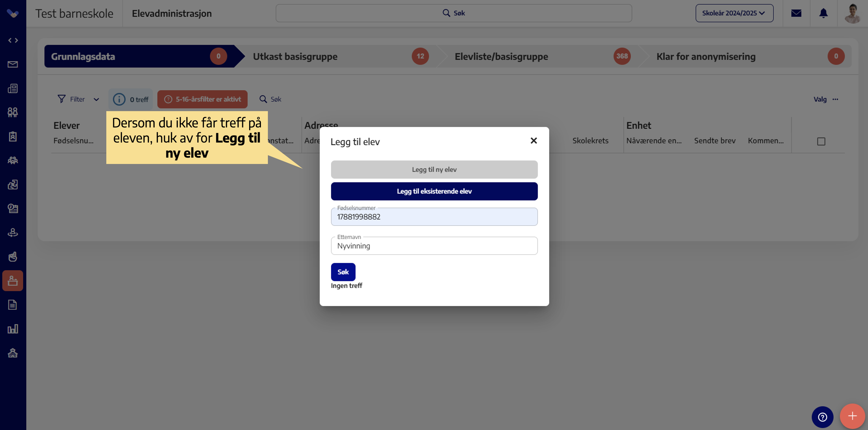Open the group of people sidebar icon
This screenshot has width=868, height=430.
coord(13,160)
